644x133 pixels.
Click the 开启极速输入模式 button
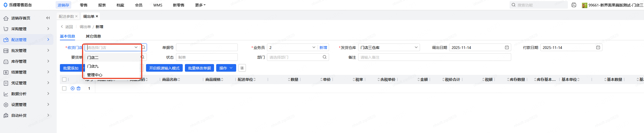164,68
